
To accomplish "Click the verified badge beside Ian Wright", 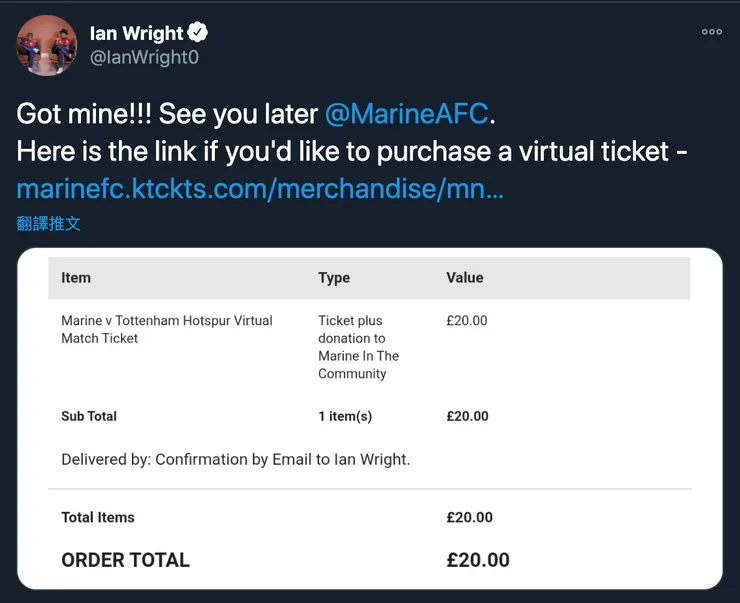I will pyautogui.click(x=198, y=33).
